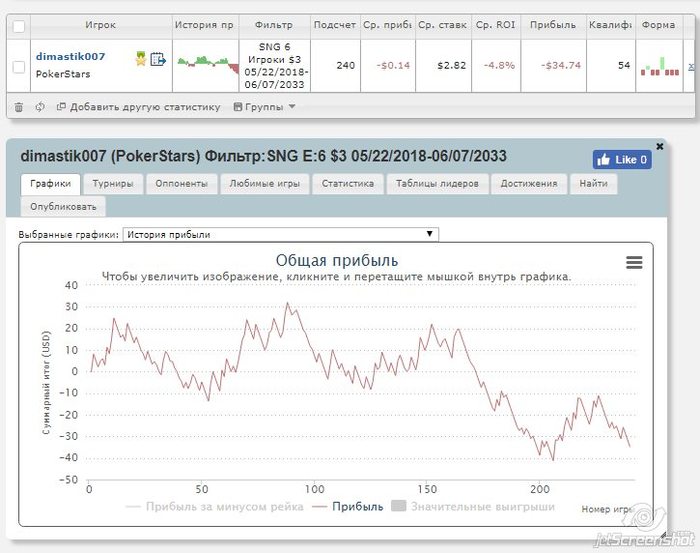The height and width of the screenshot is (553, 700).
Task: Switch to the Оппоненты tab
Action: coord(182,184)
